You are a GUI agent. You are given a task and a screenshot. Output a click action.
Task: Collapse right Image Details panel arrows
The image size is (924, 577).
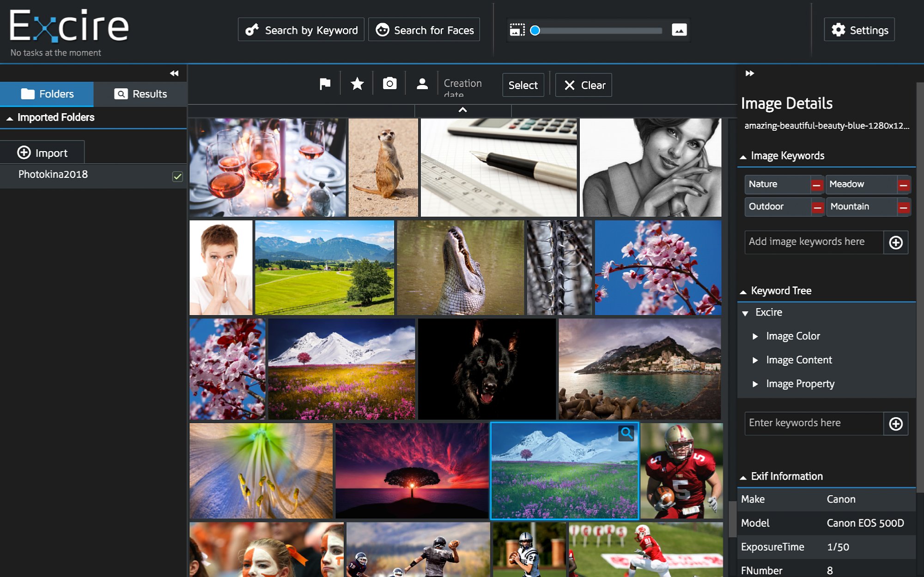749,73
